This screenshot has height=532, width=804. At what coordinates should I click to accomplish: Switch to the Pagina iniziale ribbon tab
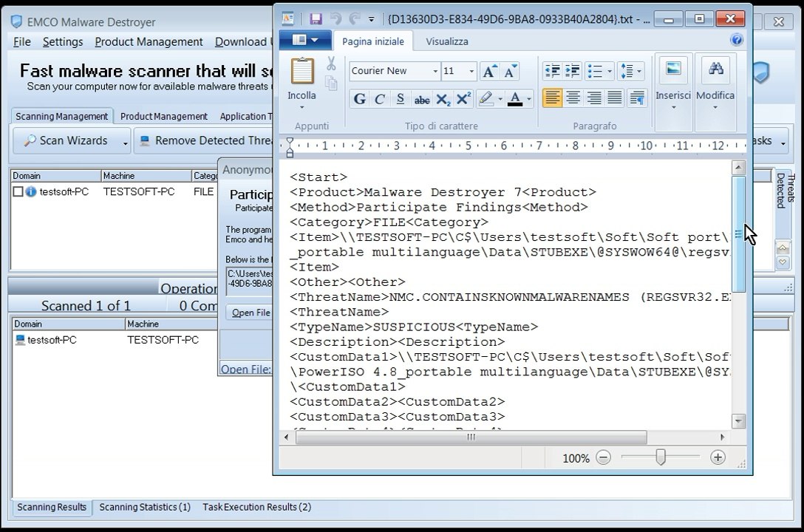372,41
